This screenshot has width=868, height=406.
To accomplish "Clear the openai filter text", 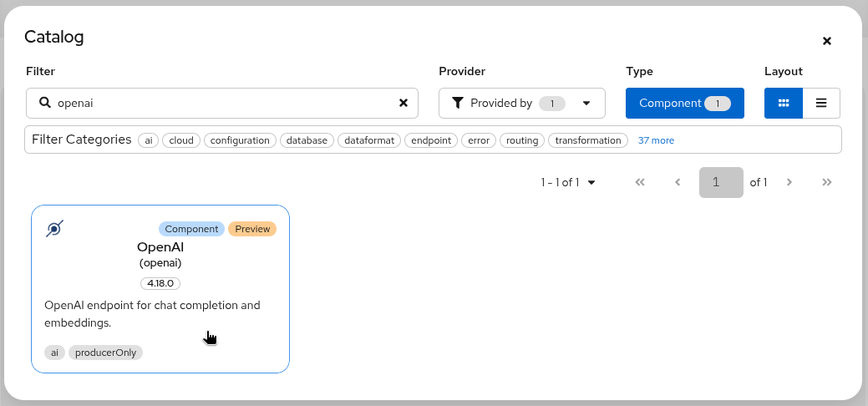I will [404, 103].
